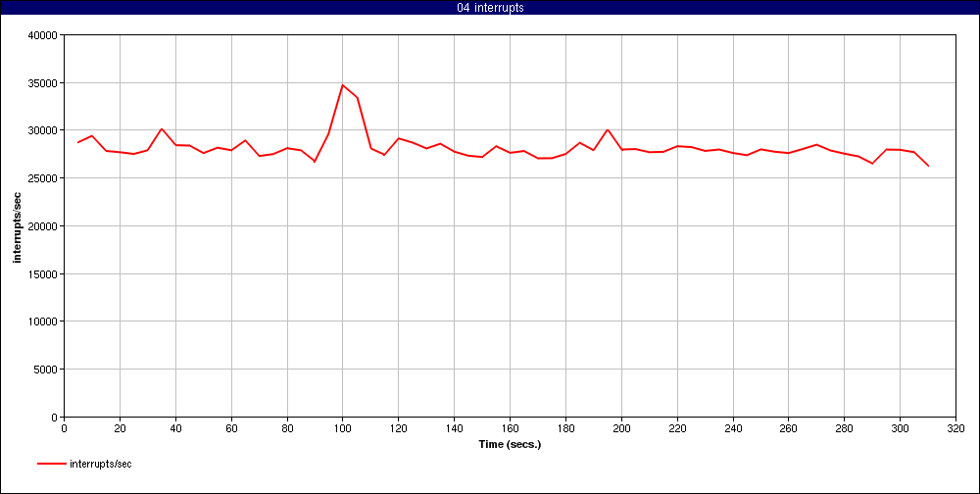Click the 280 x-axis tick label
This screenshot has width=980, height=494.
(x=845, y=428)
